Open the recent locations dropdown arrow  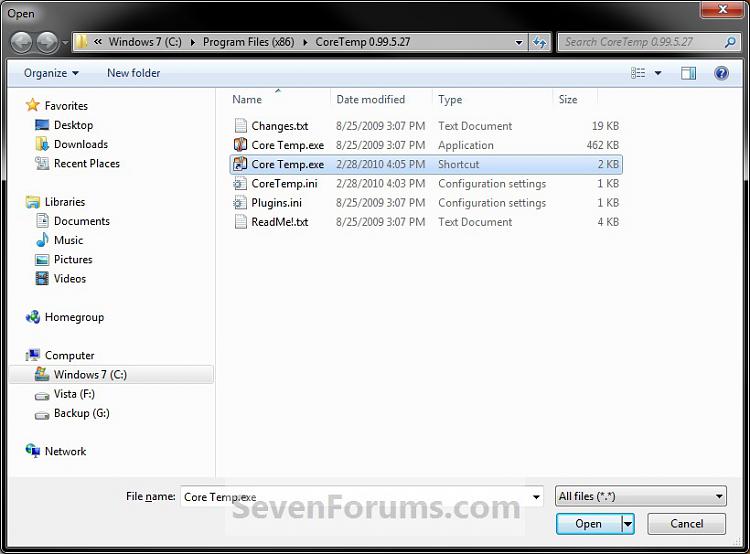tap(65, 43)
